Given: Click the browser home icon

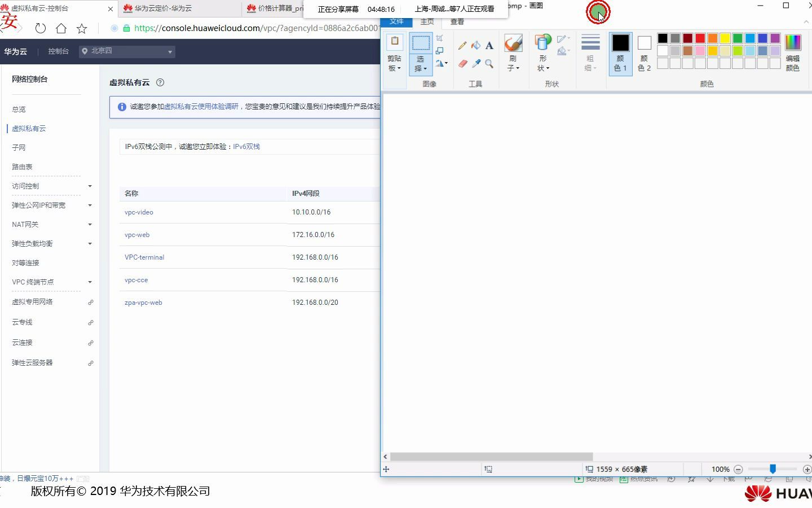Looking at the screenshot, I should pyautogui.click(x=61, y=28).
